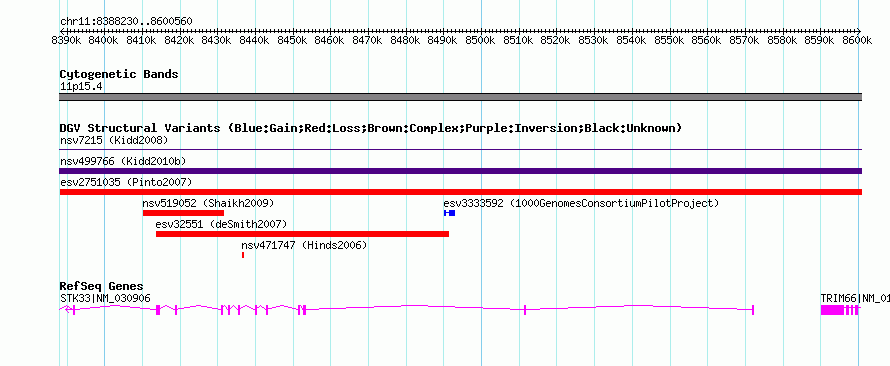
Task: Select the TRIM66 gene exon block
Action: [832, 310]
